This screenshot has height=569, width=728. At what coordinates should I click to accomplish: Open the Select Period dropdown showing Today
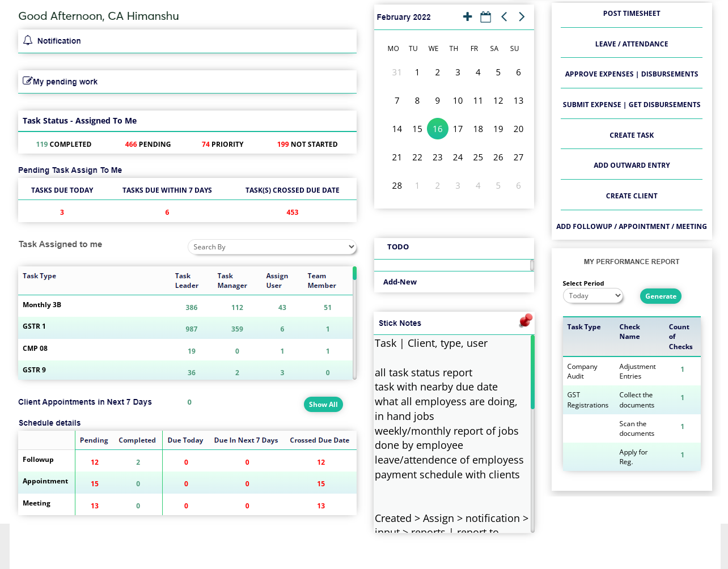point(592,295)
